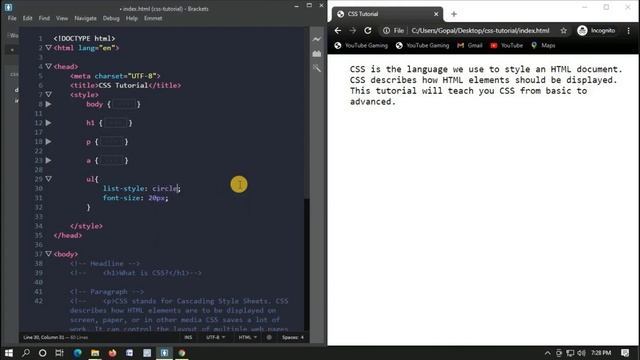Open the Navigate menu in Brackets
This screenshot has width=640, height=360.
pos(85,18)
